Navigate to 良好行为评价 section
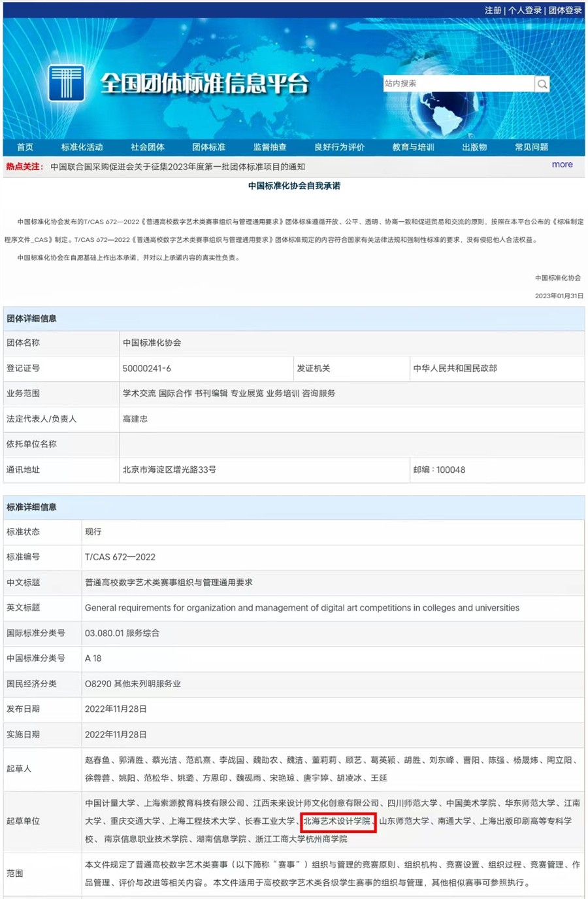Image resolution: width=588 pixels, height=899 pixels. click(339, 147)
